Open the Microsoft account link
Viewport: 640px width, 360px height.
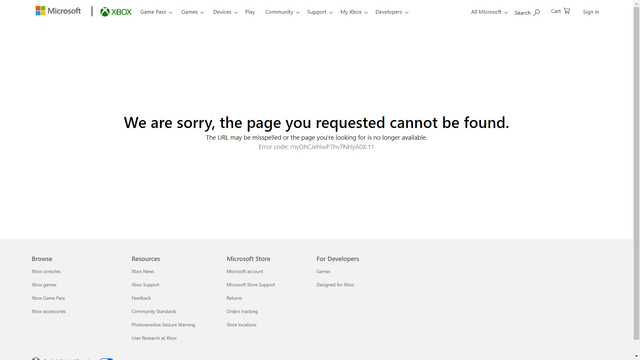244,271
